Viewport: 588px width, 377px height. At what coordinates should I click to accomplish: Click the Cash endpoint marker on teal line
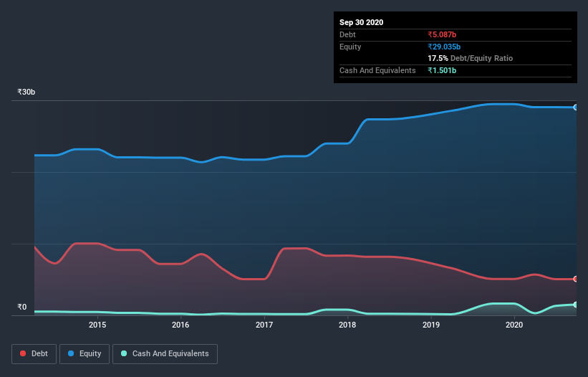click(576, 305)
